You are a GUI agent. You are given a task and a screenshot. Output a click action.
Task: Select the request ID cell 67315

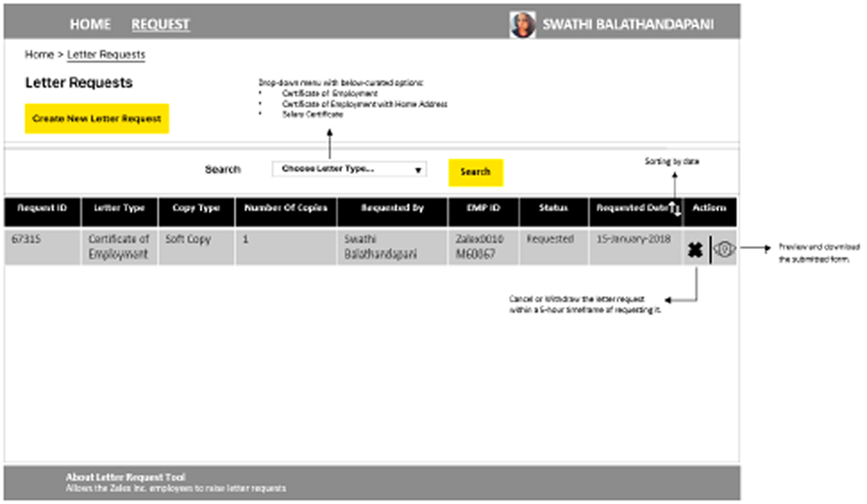pyautogui.click(x=42, y=247)
